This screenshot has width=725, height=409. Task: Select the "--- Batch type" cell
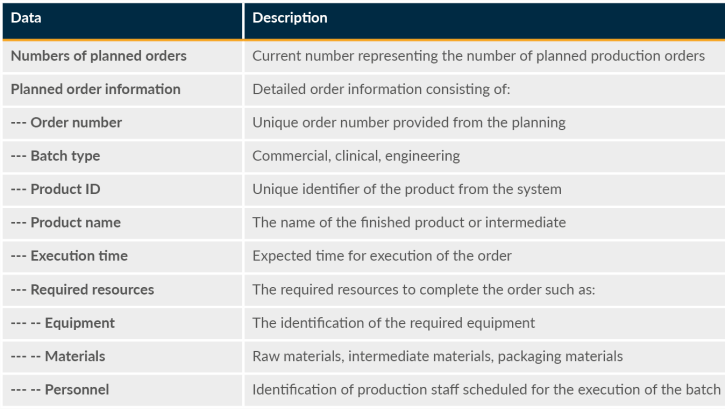pos(55,156)
